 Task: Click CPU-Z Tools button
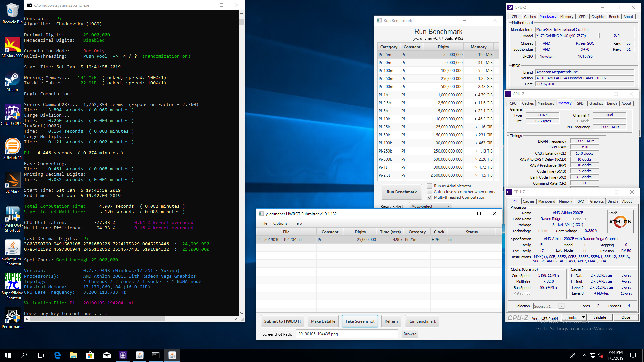coord(571,317)
